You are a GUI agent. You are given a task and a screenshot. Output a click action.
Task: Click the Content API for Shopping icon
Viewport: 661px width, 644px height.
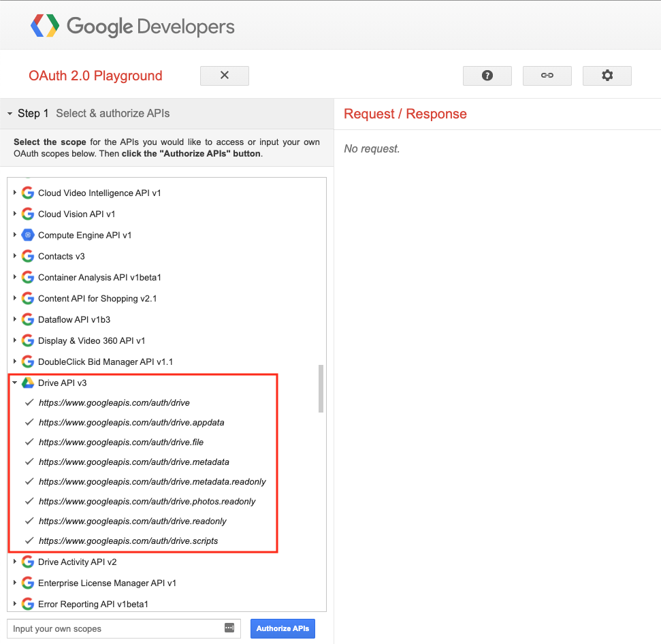pyautogui.click(x=28, y=298)
